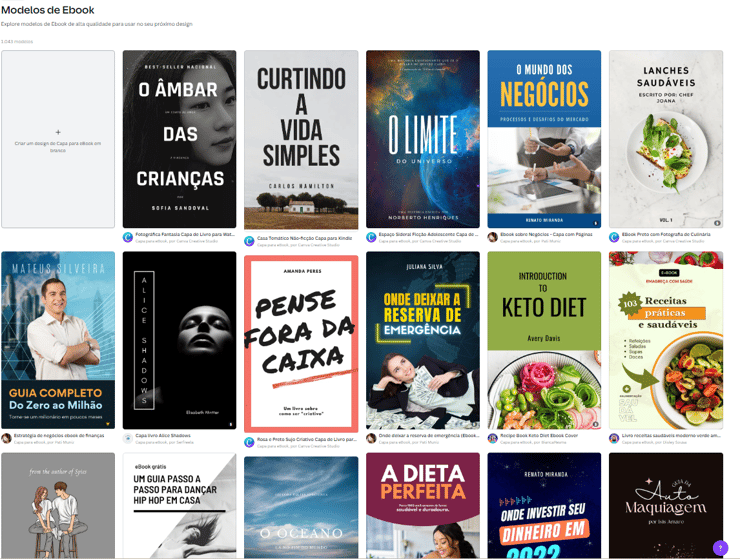Open Onde Deixar a Reserva de Emergência cover

[423, 340]
